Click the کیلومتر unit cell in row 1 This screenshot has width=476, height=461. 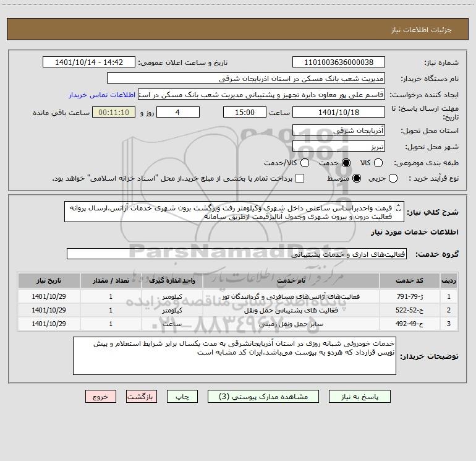[x=172, y=296]
